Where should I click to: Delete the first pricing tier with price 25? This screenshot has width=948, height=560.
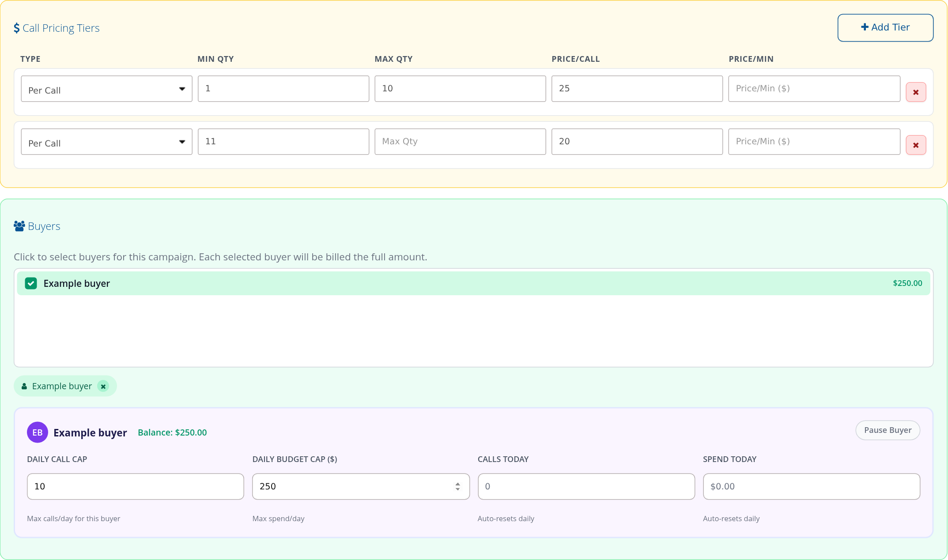point(916,92)
